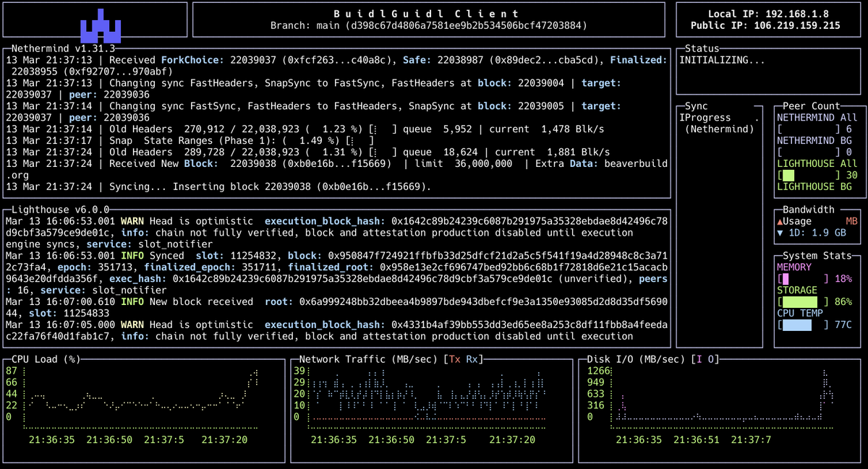The image size is (868, 469).
Task: Click the Sync panel heading
Action: (696, 106)
